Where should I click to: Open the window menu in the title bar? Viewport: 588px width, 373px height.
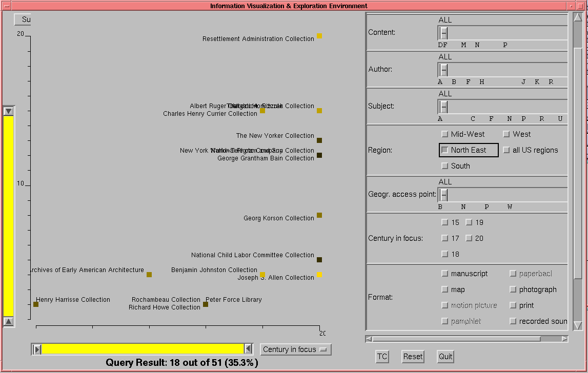[6, 6]
